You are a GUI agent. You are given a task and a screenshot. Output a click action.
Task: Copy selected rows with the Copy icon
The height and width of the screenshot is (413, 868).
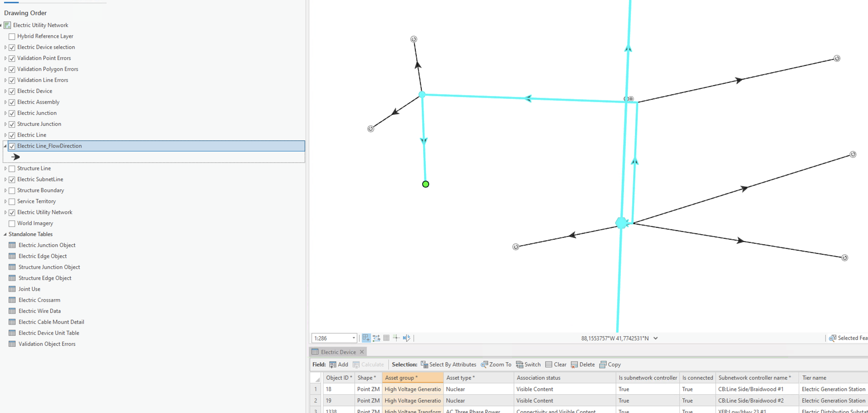pyautogui.click(x=610, y=365)
